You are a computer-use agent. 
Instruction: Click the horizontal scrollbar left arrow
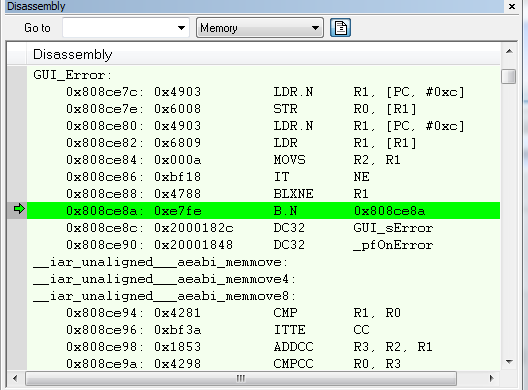click(x=15, y=378)
